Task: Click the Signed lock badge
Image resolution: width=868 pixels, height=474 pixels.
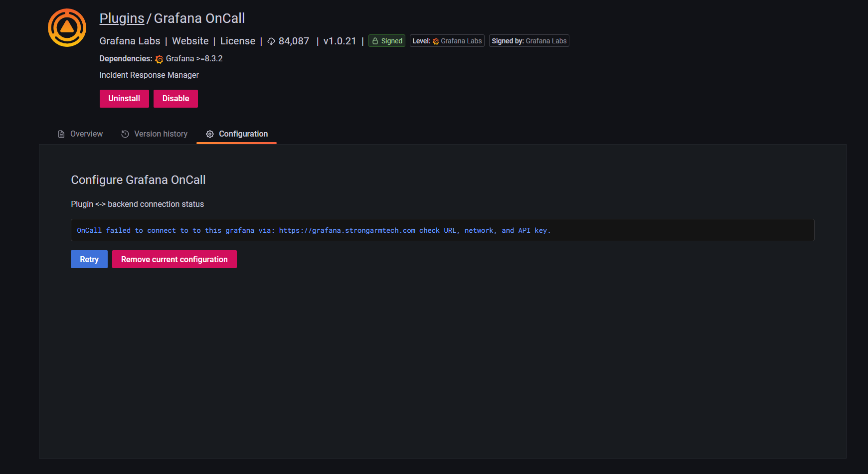Action: tap(387, 41)
